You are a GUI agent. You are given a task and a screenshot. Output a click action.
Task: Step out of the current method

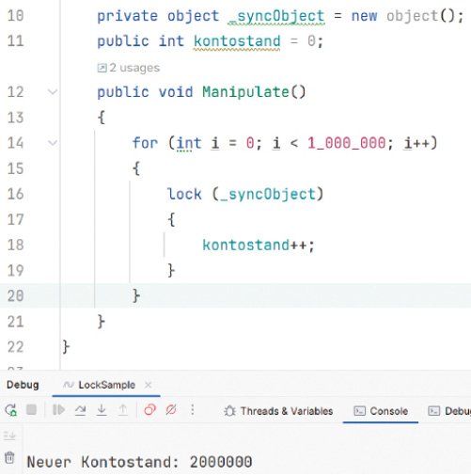pos(123,410)
